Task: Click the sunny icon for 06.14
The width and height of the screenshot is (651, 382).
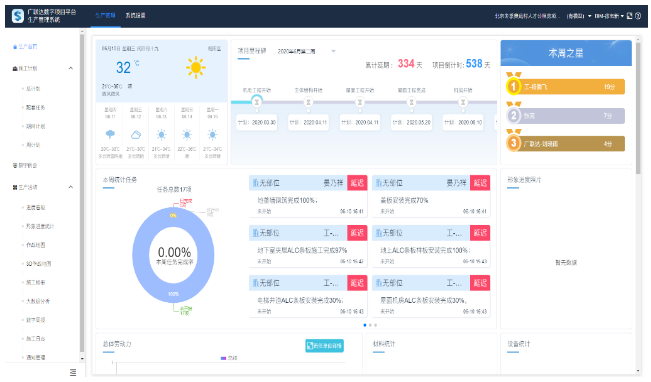Action: (x=187, y=135)
